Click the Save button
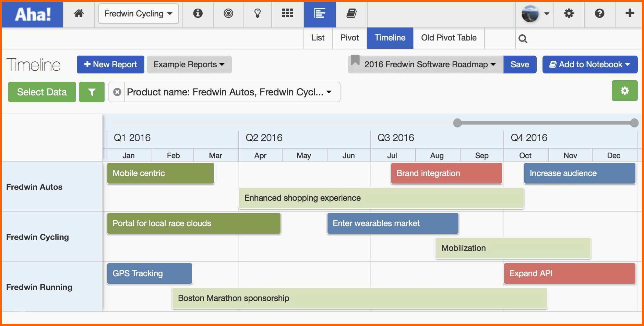The width and height of the screenshot is (644, 326). click(520, 65)
